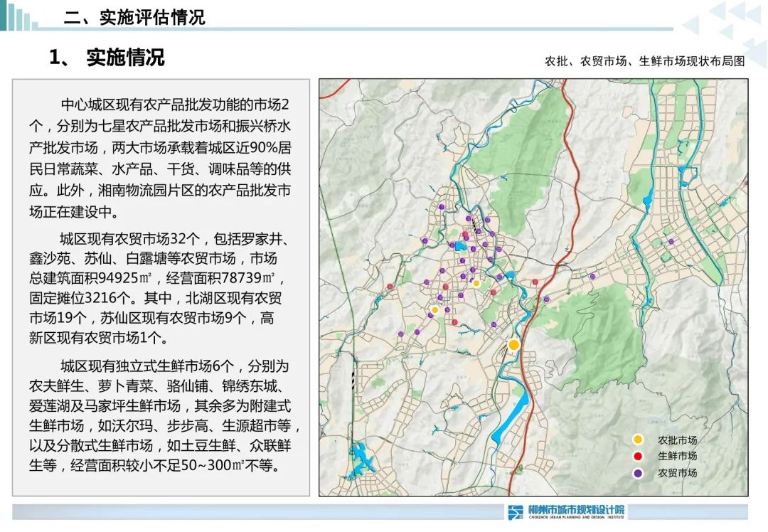Select the red 生鲜市场 legend marker

[x=637, y=455]
